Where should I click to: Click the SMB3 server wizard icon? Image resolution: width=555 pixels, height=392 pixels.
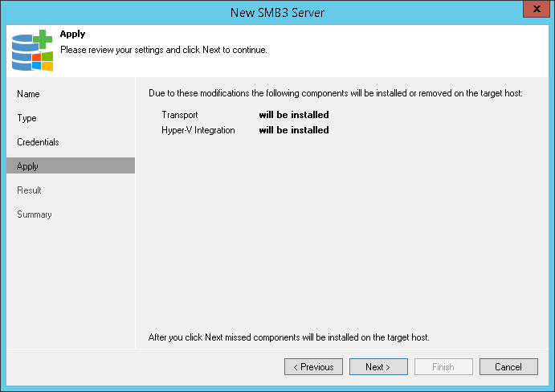click(x=32, y=50)
